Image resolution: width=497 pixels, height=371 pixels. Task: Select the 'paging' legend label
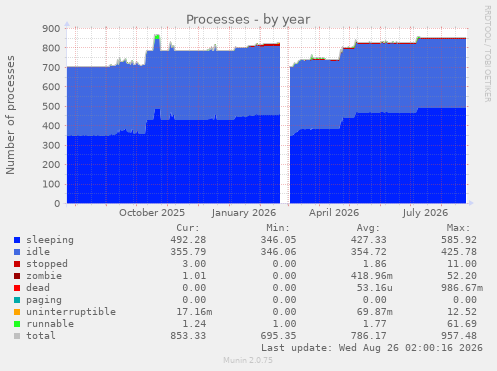tap(44, 300)
